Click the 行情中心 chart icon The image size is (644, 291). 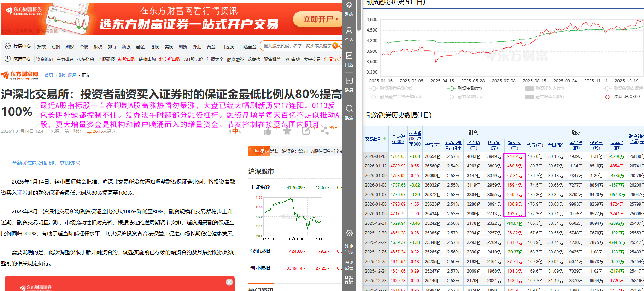(x=7, y=46)
